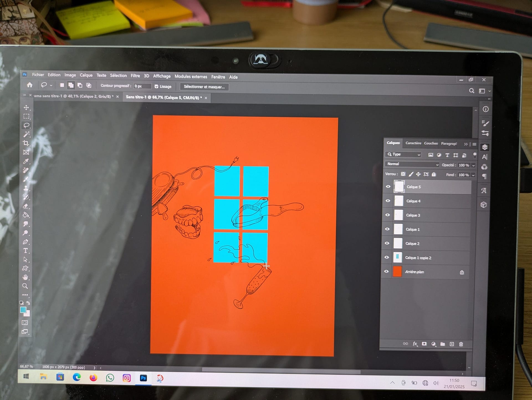The image size is (532, 400).
Task: Select the Eyedropper tool
Action: pos(26,161)
